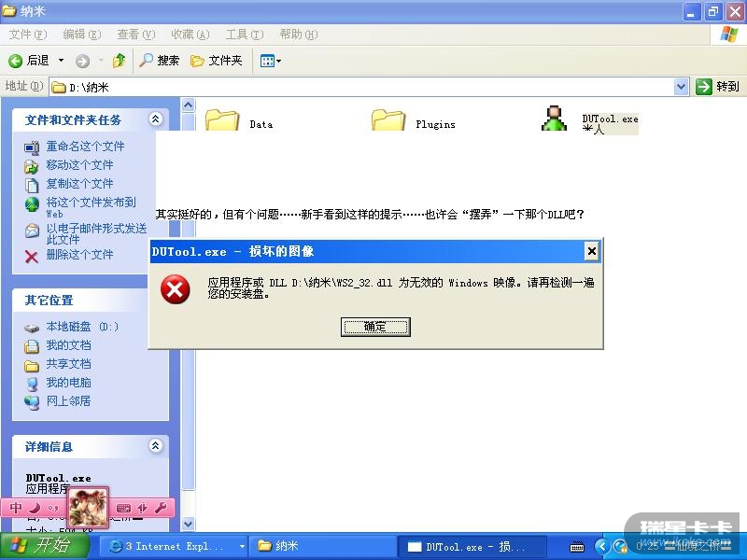Collapse the 详细信息 details panel
Screen dimensions: 747x560
pyautogui.click(x=156, y=446)
